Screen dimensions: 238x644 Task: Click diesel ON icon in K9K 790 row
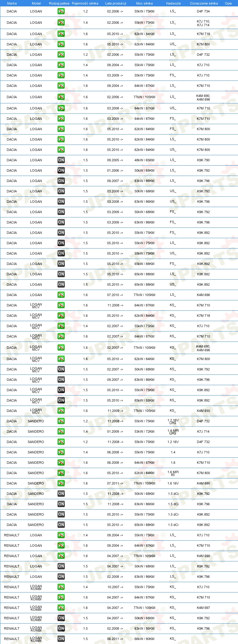coord(61,160)
